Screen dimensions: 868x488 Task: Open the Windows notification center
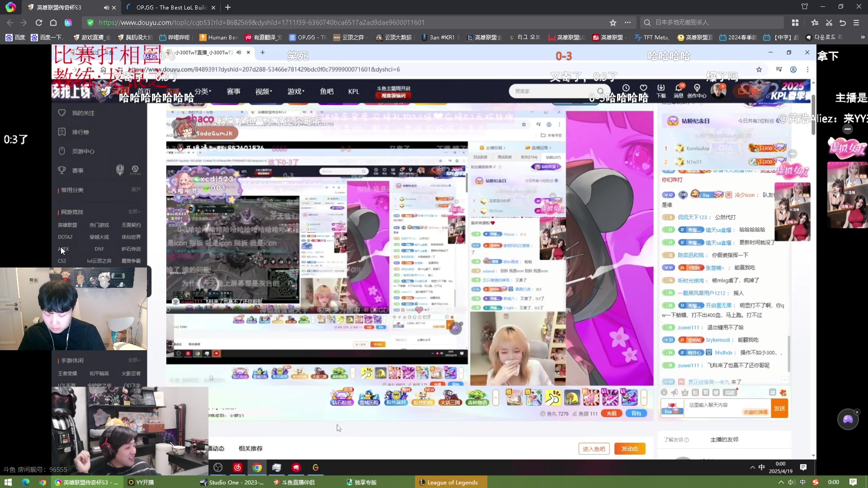[853, 482]
